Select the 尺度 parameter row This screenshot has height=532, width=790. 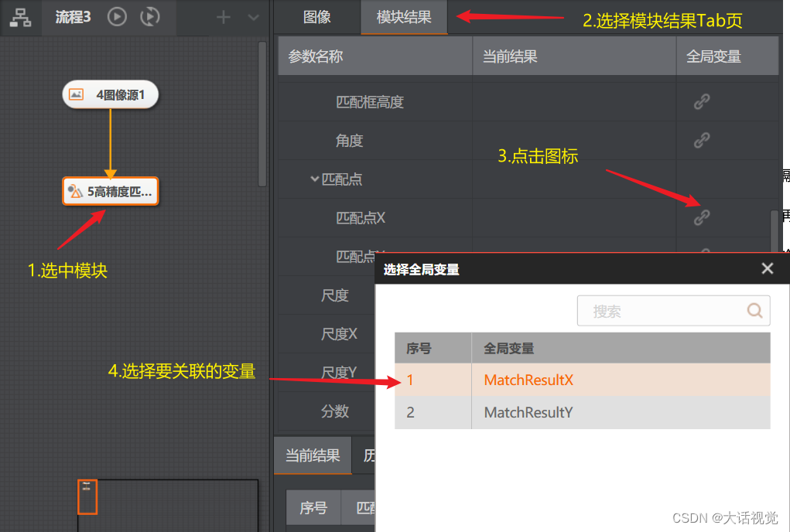[327, 295]
